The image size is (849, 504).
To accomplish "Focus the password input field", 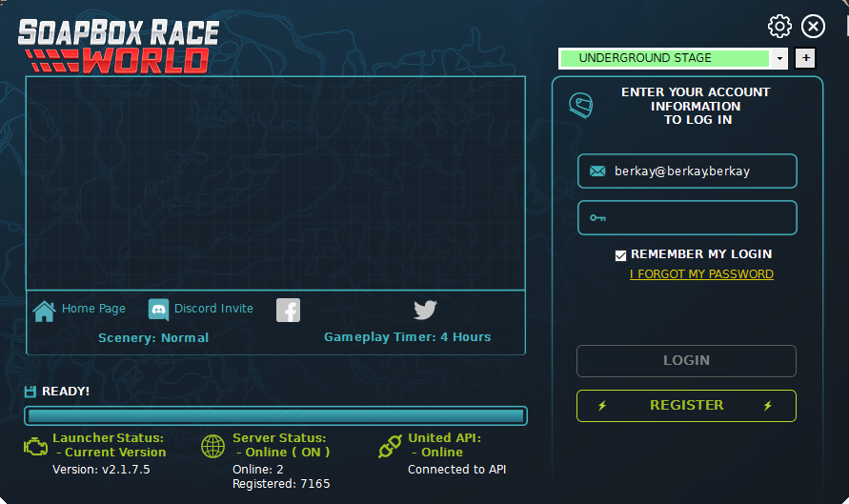I will pyautogui.click(x=687, y=217).
